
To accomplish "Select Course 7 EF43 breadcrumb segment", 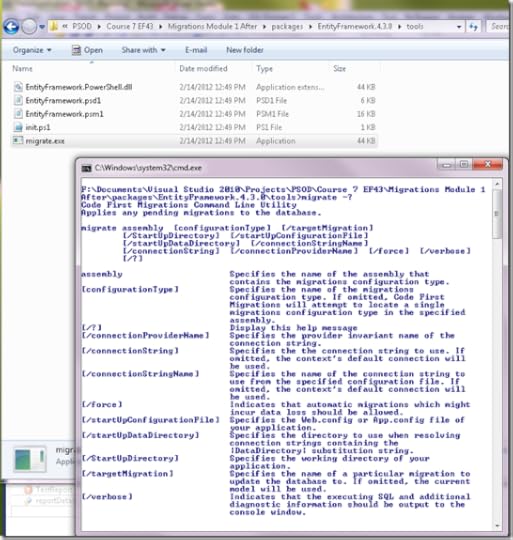I will (x=129, y=27).
